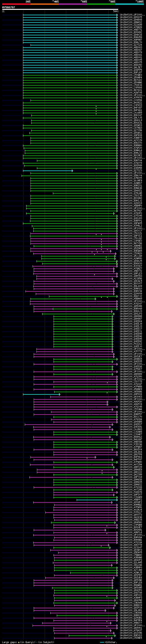Screen dimensions: 146x644
Task: Open hit UniRef100_O22699
Action: click(x=131, y=25)
